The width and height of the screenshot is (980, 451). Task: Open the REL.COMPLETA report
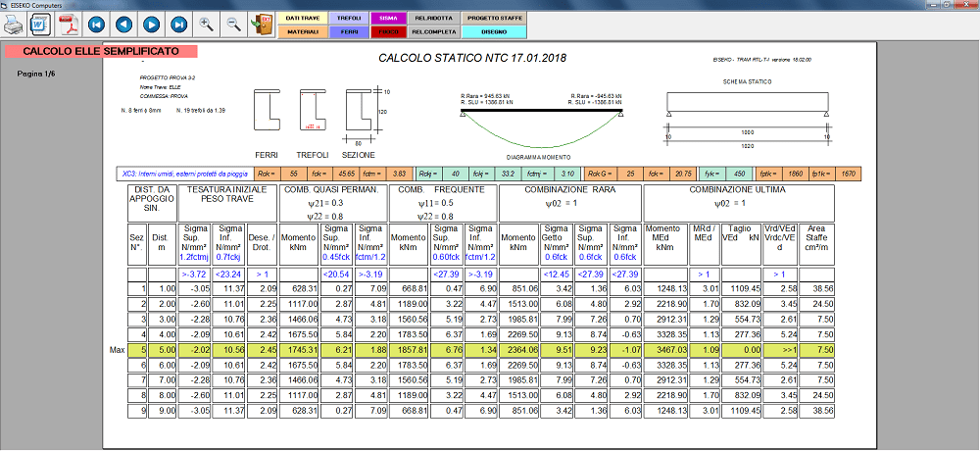434,31
